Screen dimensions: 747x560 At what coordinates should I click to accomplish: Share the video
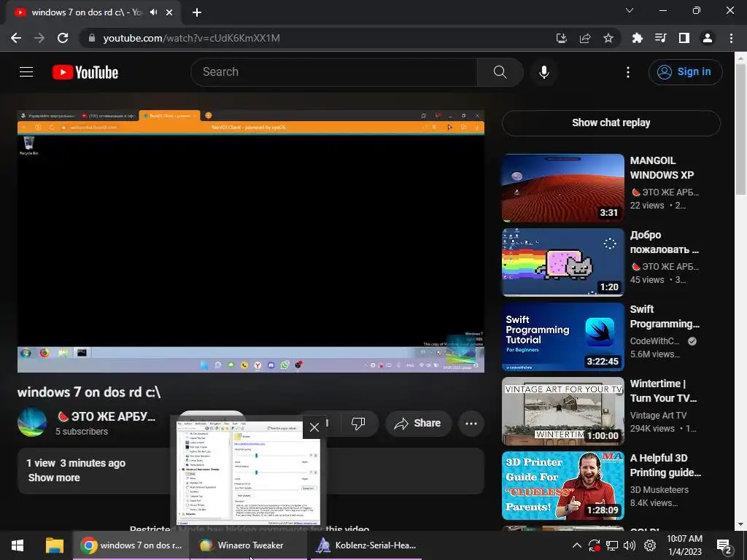(x=418, y=424)
